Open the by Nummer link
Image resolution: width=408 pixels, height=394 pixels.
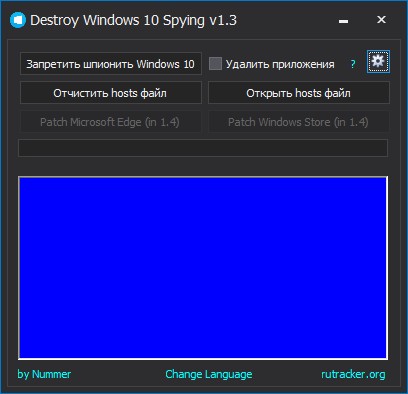44,374
